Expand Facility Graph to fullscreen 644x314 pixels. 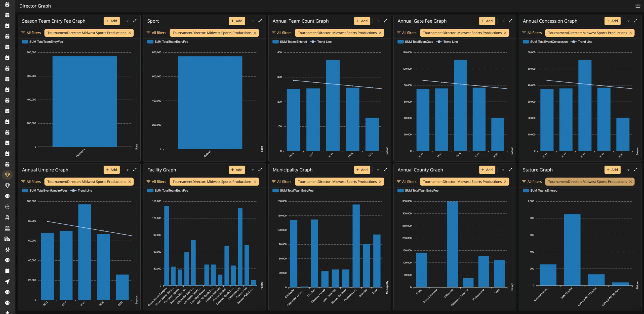[260, 170]
